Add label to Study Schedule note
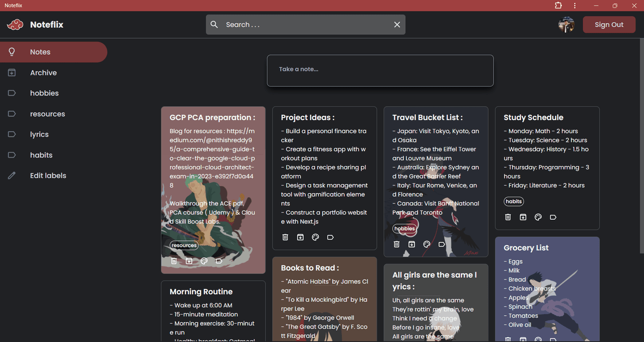644x342 pixels. 553,217
